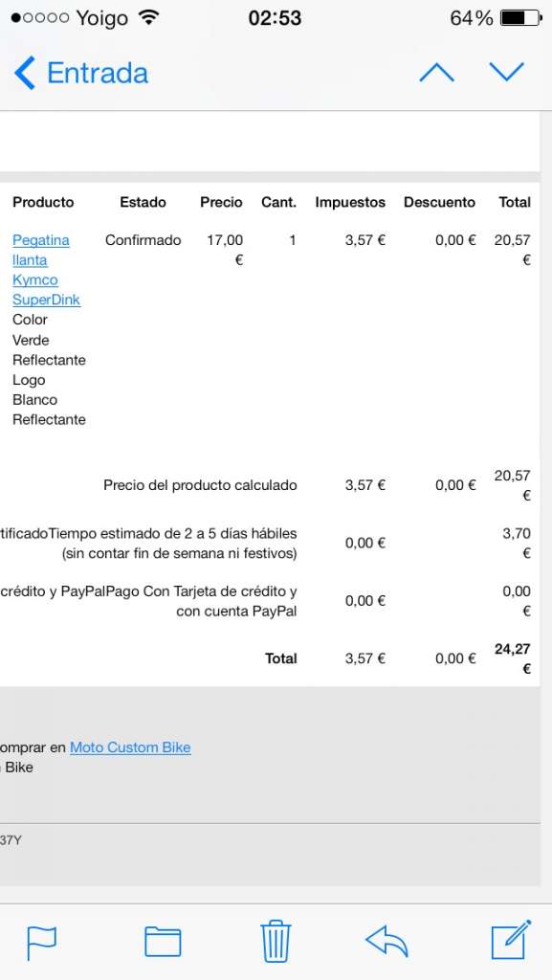Tap the Producto column header
This screenshot has width=552, height=980.
pos(43,202)
